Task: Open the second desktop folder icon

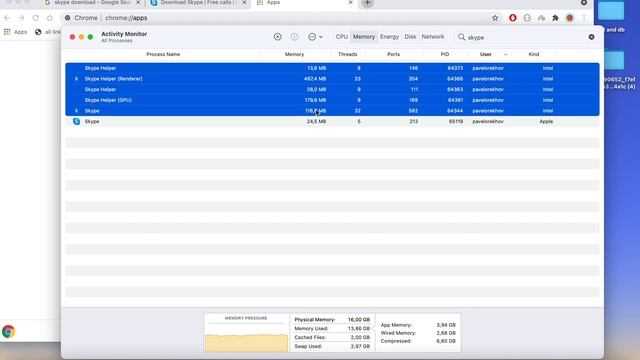Action: pyautogui.click(x=615, y=60)
